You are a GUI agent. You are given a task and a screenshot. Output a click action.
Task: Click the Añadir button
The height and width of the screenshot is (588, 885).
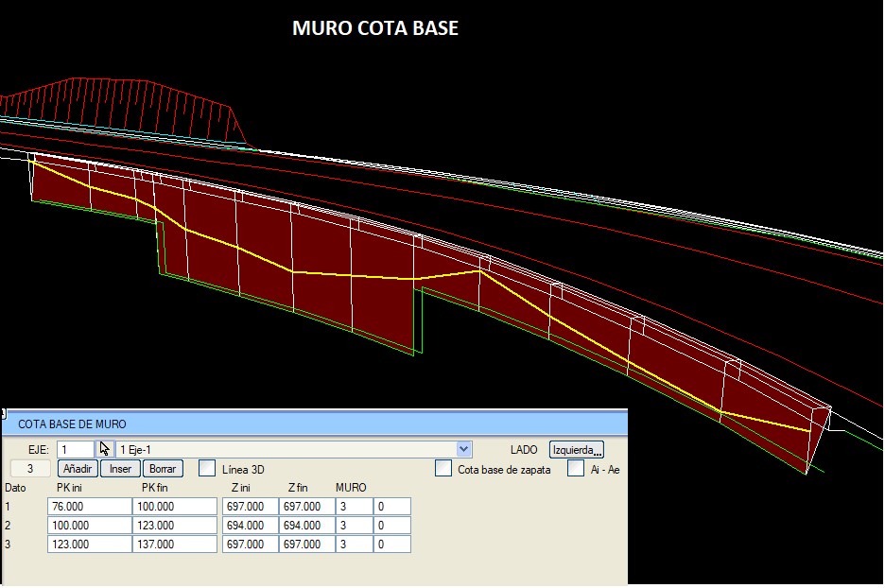pos(78,468)
